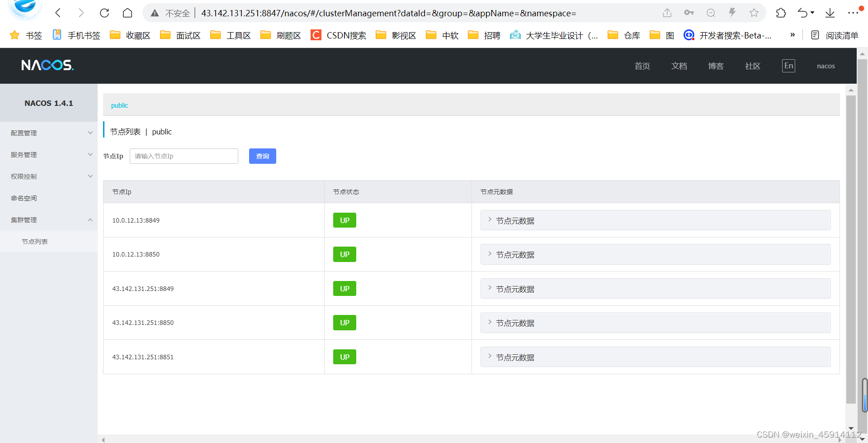868x443 pixels.
Task: Open the 手机书签 bookmark
Action: coord(76,35)
